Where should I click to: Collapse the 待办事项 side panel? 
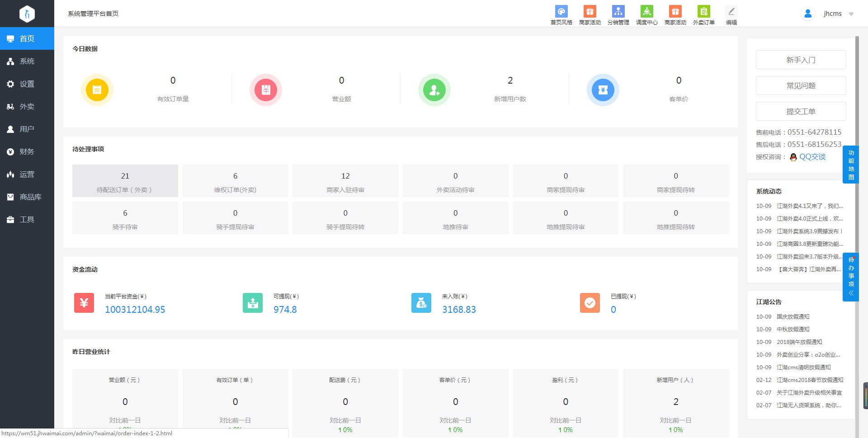(x=851, y=293)
